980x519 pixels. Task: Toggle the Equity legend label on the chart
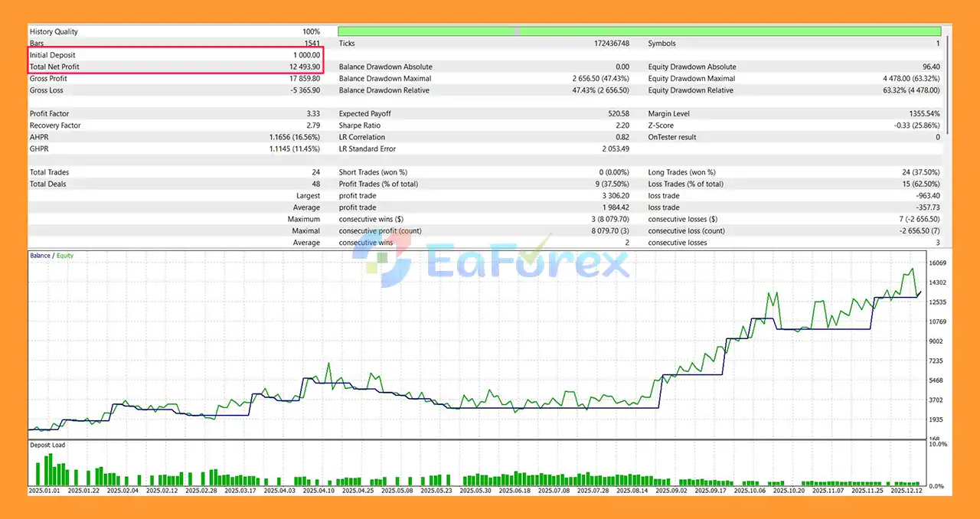tap(64, 256)
